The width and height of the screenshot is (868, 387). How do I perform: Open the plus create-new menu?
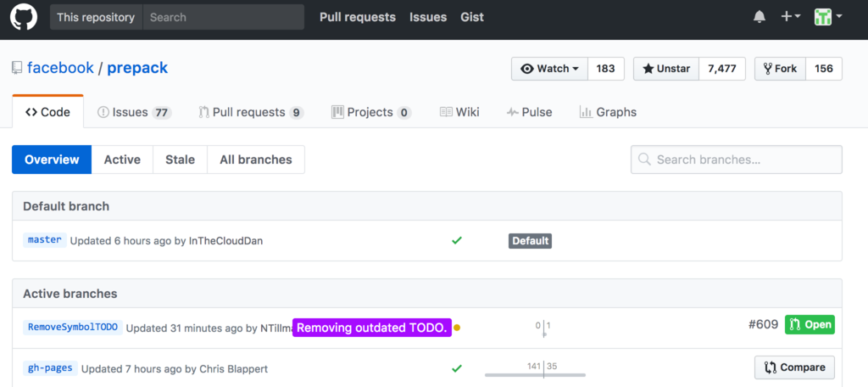(x=791, y=17)
